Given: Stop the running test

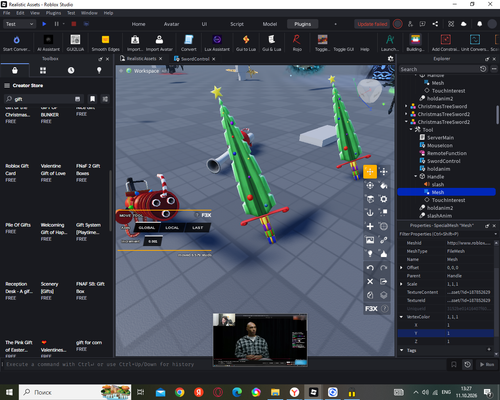Looking at the screenshot, I should [x=74, y=24].
